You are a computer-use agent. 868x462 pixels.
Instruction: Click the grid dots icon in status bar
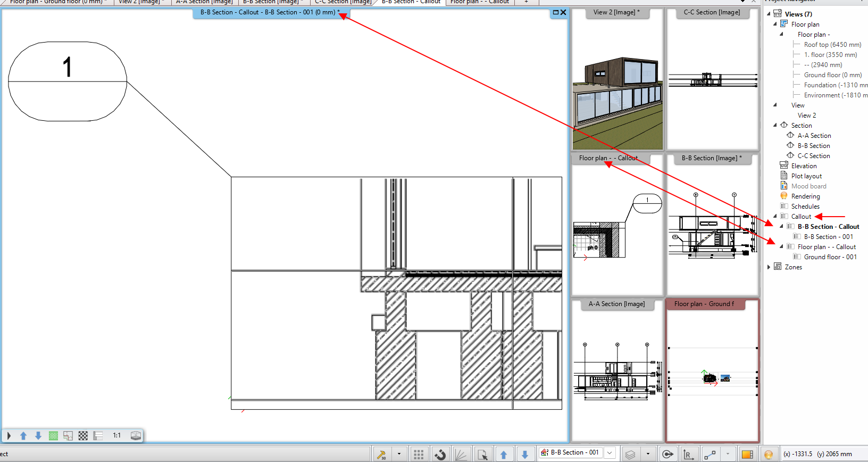419,454
